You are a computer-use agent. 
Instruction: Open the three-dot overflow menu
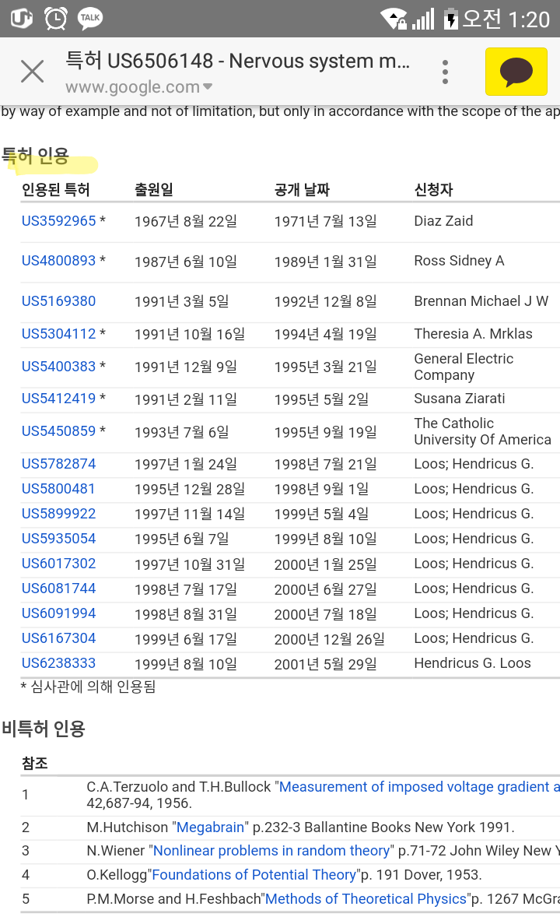(445, 72)
